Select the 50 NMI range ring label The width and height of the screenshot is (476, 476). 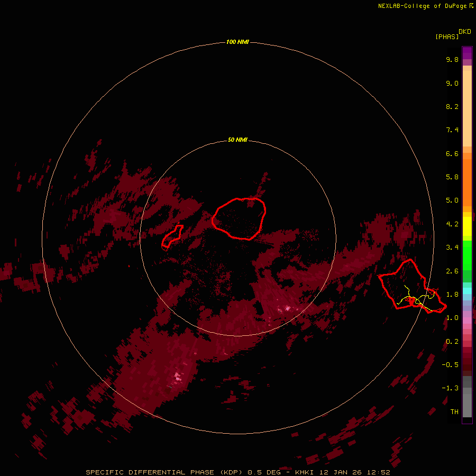click(x=237, y=140)
